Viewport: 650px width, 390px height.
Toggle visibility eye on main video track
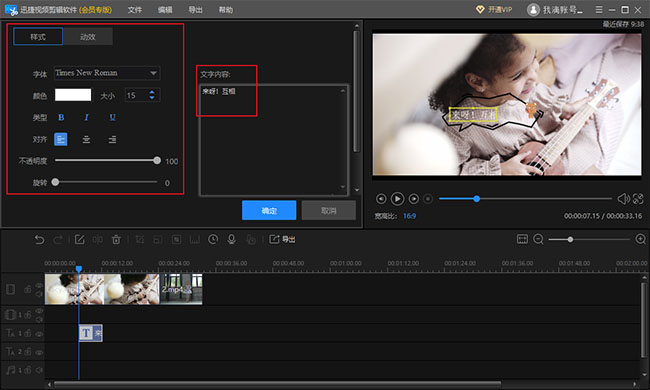[x=39, y=285]
